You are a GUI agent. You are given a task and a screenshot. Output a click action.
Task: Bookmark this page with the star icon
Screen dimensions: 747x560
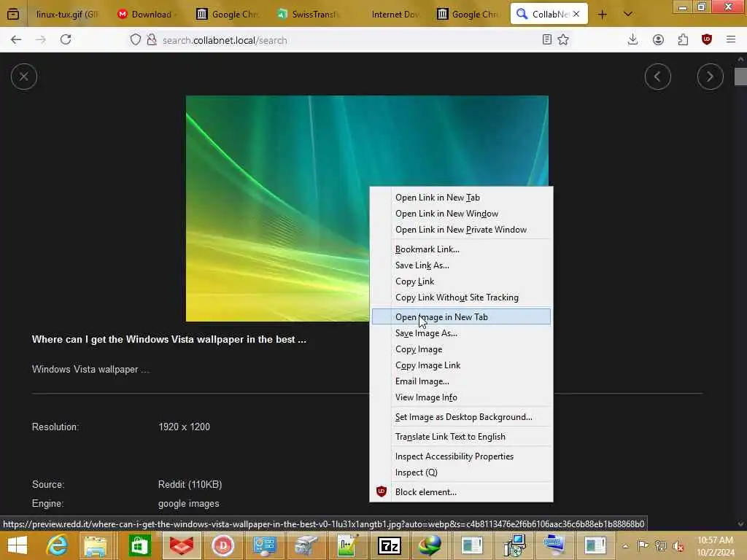click(563, 40)
